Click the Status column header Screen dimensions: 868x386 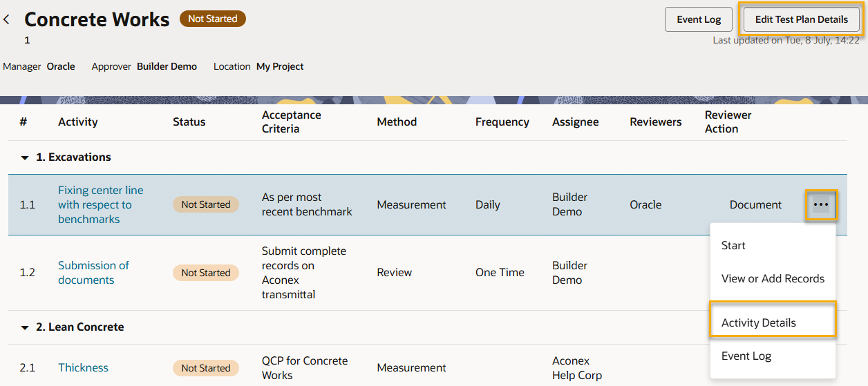189,122
